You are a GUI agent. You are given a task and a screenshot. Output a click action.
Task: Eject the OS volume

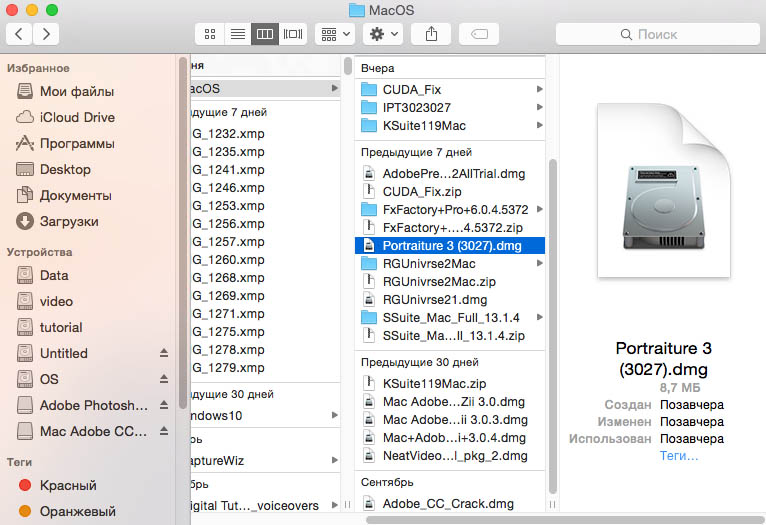pyautogui.click(x=164, y=379)
